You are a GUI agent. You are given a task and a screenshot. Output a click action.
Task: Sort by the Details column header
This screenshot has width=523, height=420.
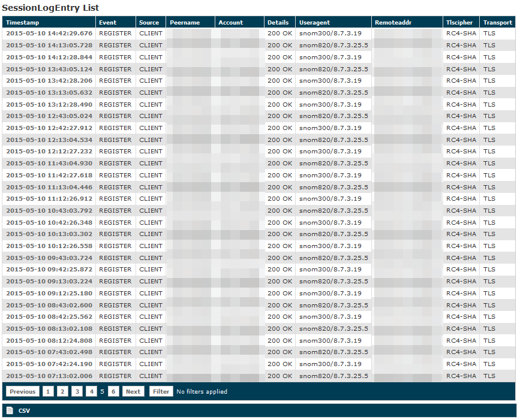tap(278, 23)
